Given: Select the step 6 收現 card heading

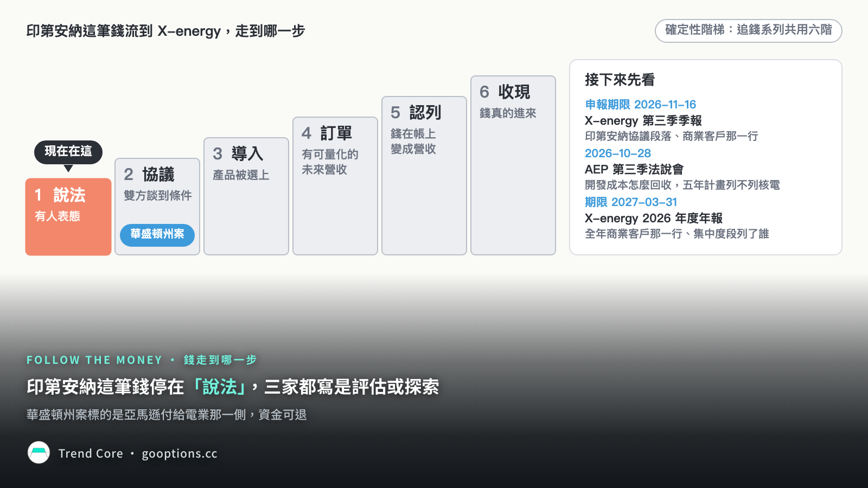Looking at the screenshot, I should (x=505, y=92).
